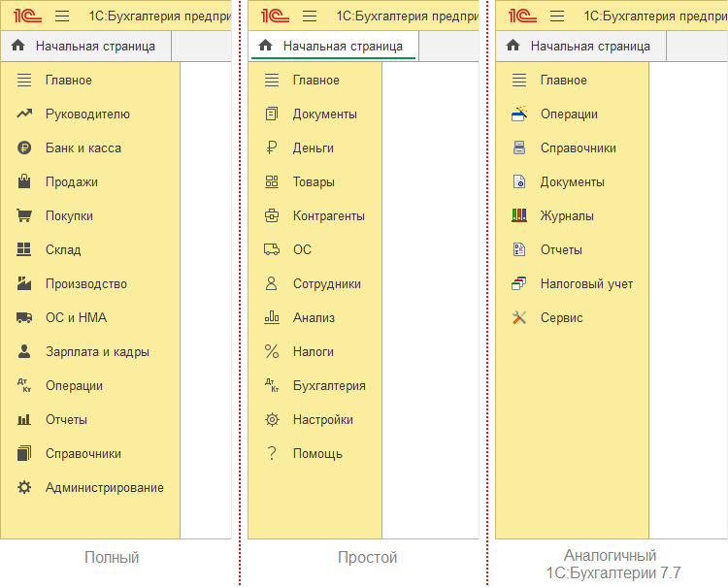
Task: Click the Покупки cart icon
Action: pyautogui.click(x=24, y=215)
